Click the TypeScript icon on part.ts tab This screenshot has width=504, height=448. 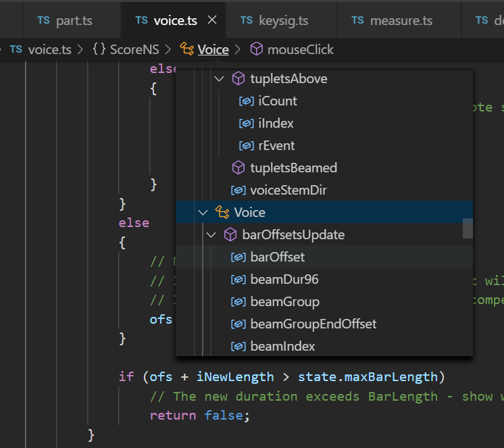[43, 20]
